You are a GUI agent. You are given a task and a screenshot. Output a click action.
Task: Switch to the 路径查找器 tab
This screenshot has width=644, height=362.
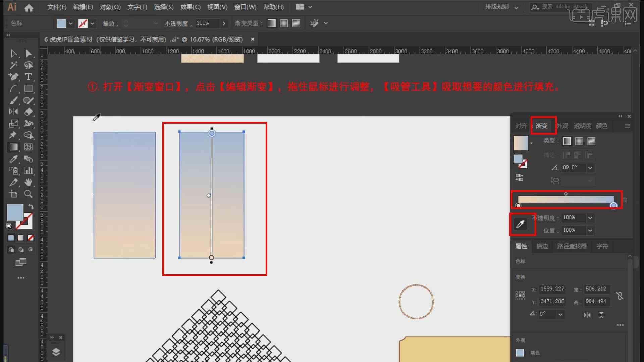pyautogui.click(x=572, y=246)
